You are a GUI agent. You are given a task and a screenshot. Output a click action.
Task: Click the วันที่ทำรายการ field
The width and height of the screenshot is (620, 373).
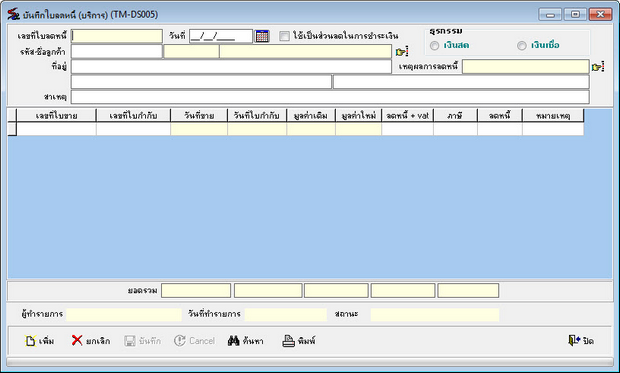pos(286,314)
